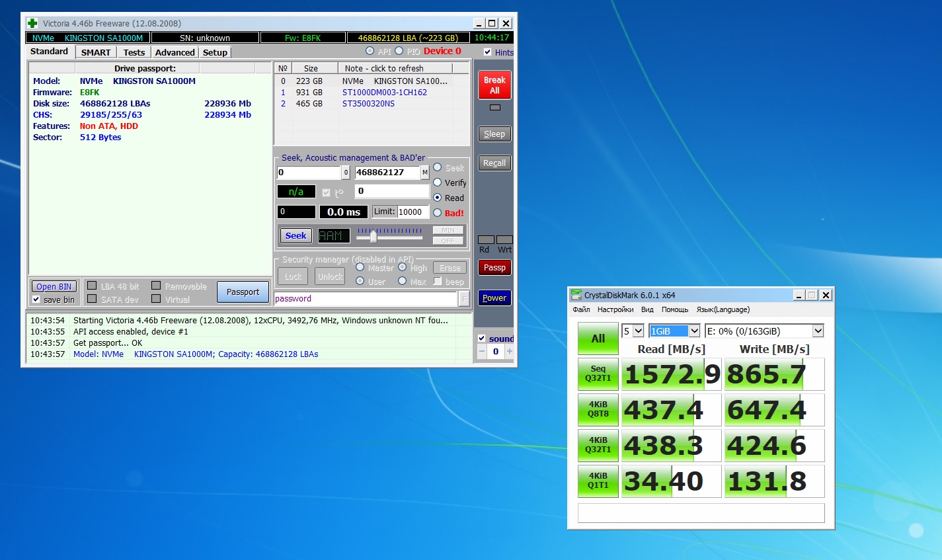Screen dimensions: 942x560
Task: Switch to the SMART tab
Action: [96, 52]
